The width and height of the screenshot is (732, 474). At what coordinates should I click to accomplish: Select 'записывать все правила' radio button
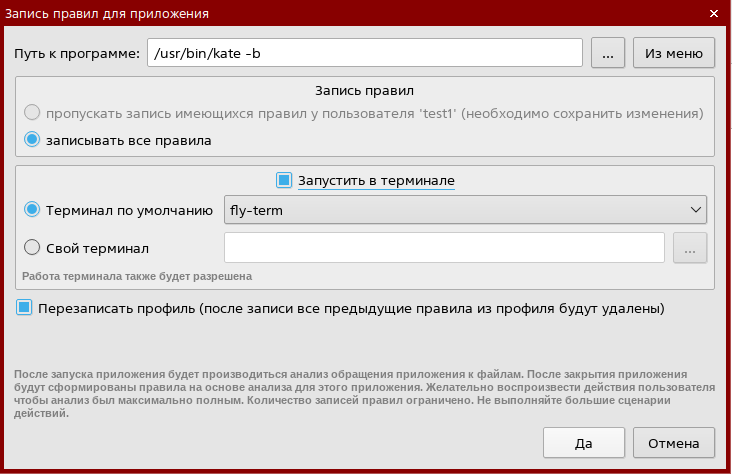point(33,140)
